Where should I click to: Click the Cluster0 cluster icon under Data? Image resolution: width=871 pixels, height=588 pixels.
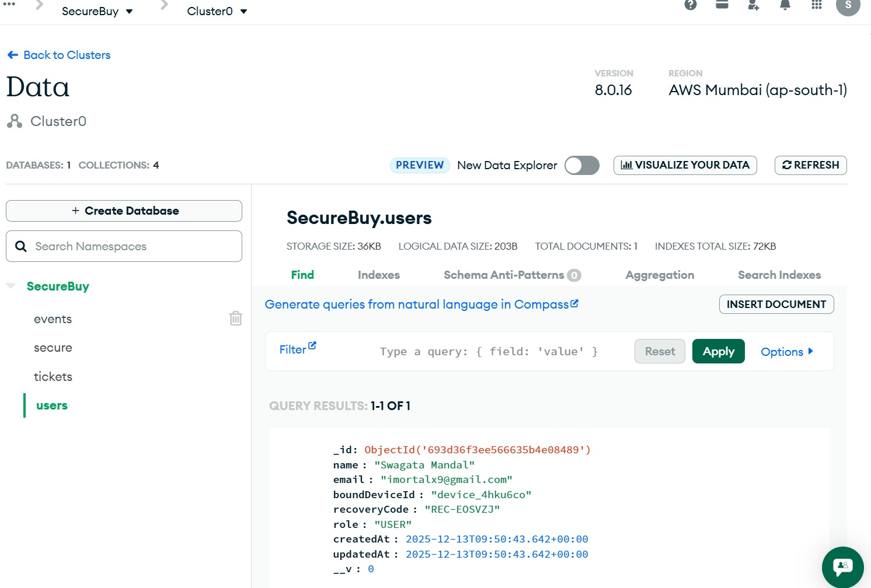click(x=15, y=121)
